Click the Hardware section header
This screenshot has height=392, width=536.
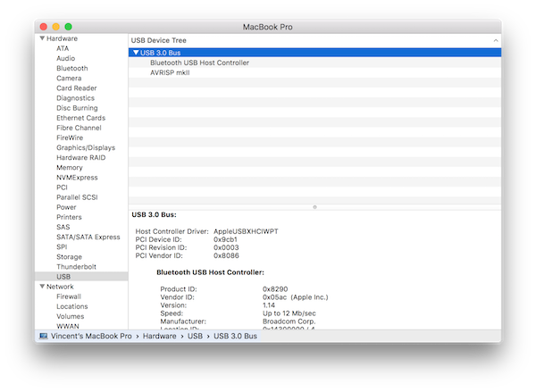point(62,38)
